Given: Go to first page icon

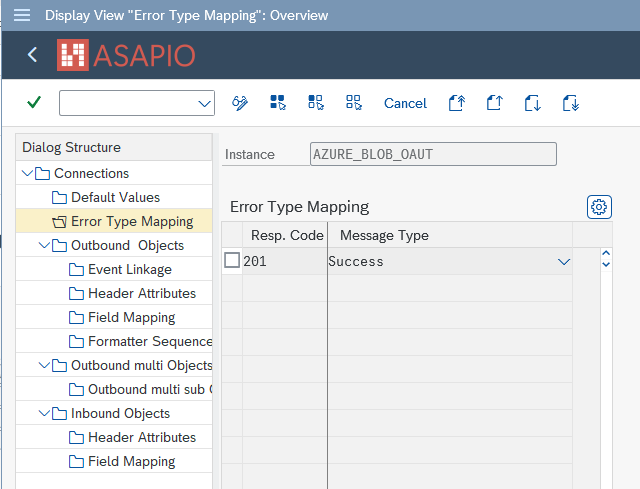Looking at the screenshot, I should 457,103.
